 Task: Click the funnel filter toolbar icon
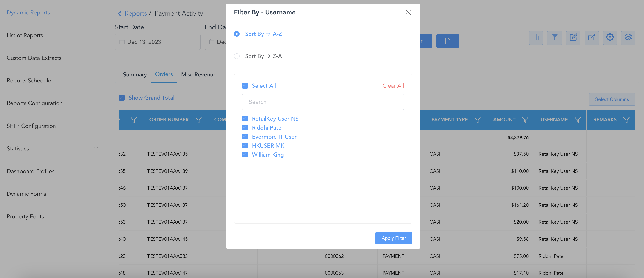[554, 38]
